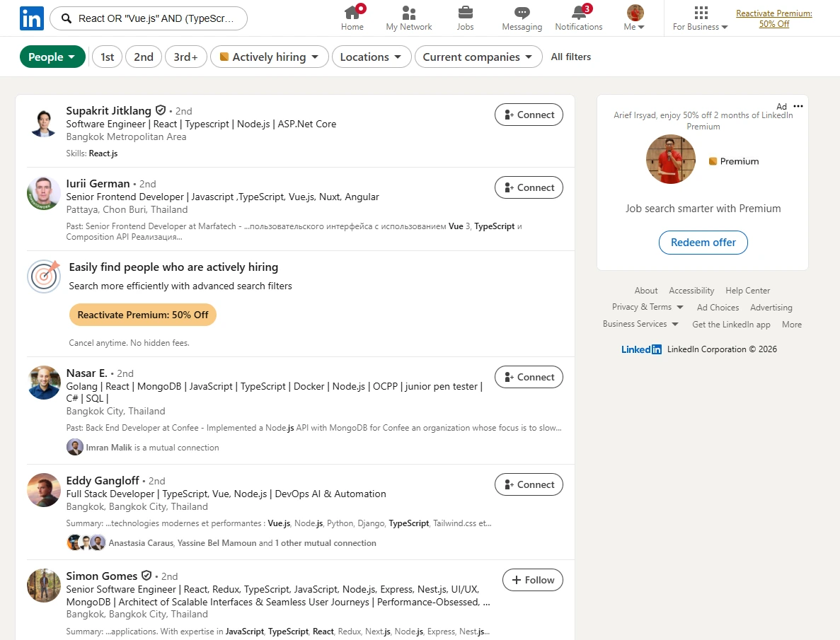Follow Simon Gomes
Image resolution: width=840 pixels, height=640 pixels.
532,580
